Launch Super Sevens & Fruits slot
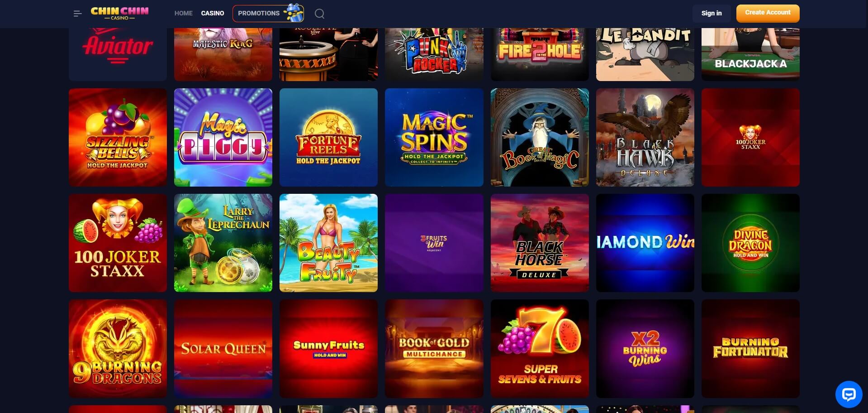 tap(540, 348)
